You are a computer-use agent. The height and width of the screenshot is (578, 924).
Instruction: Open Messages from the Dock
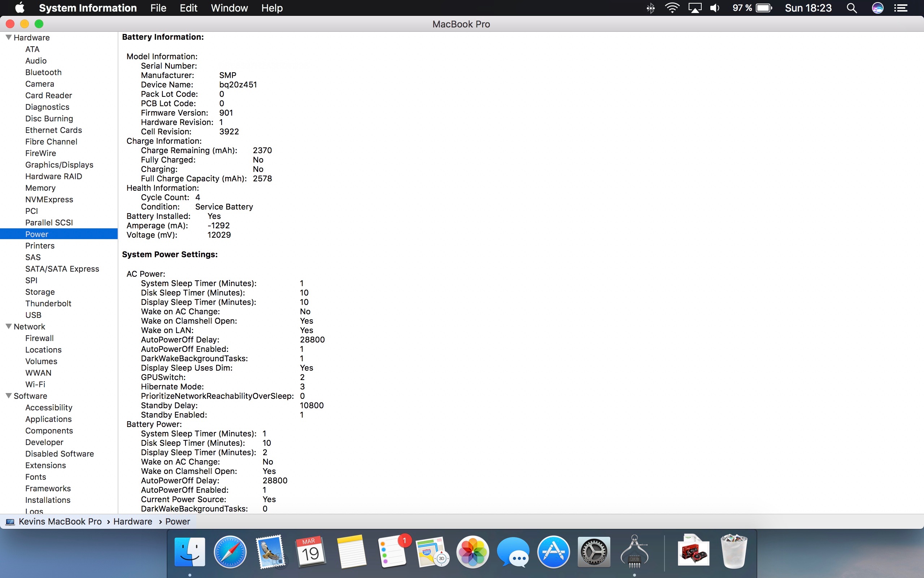[x=513, y=552]
